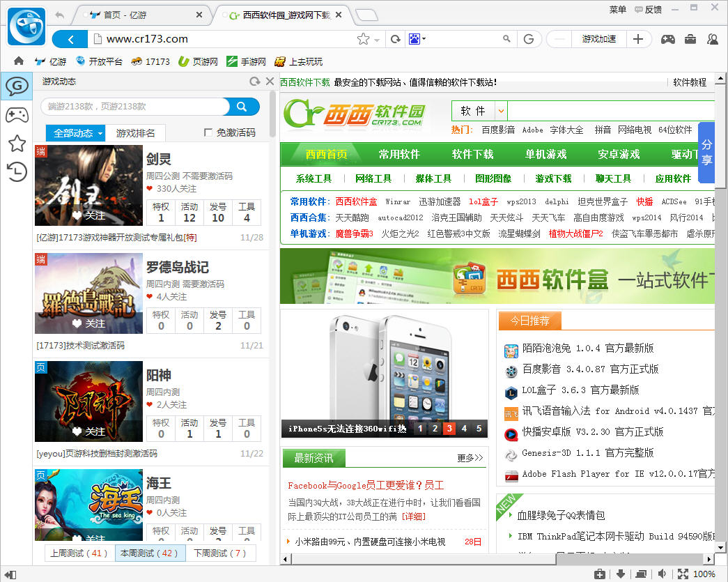The height and width of the screenshot is (582, 728).
Task: Open history clock icon in the sidebar
Action: [17, 172]
